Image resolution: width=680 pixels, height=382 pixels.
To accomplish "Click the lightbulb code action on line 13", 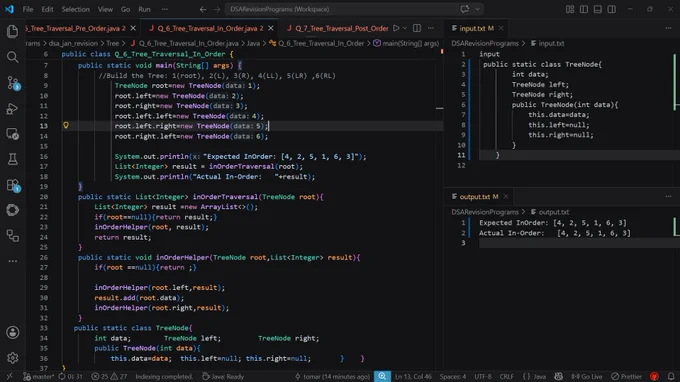I will 66,125.
